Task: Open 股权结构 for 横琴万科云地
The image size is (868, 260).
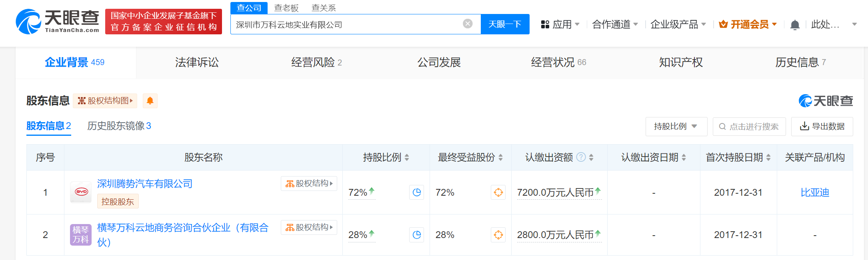Action: tap(309, 227)
